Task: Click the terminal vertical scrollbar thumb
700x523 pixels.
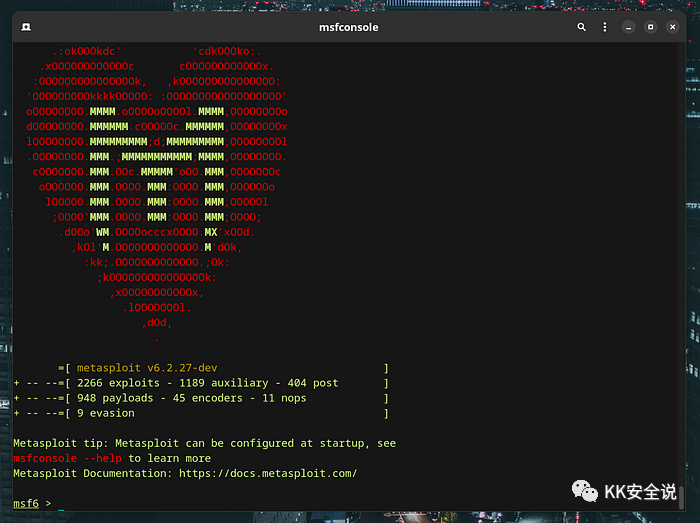Action: 681,497
